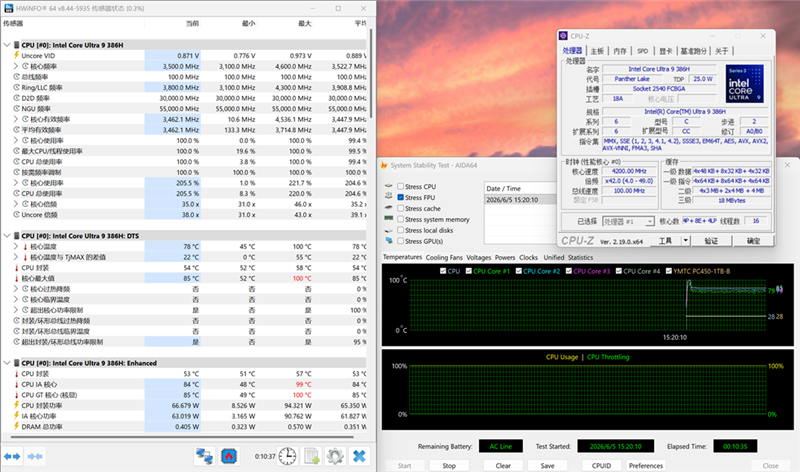This screenshot has width=800, height=472.
Task: Click the chip icon beside Stress CPU
Action: [388, 186]
